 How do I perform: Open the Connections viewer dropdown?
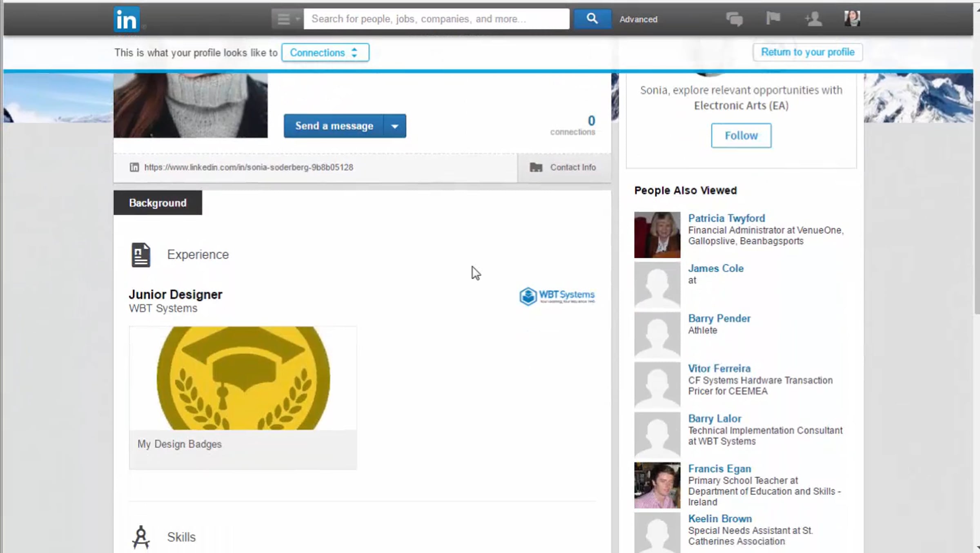click(325, 53)
